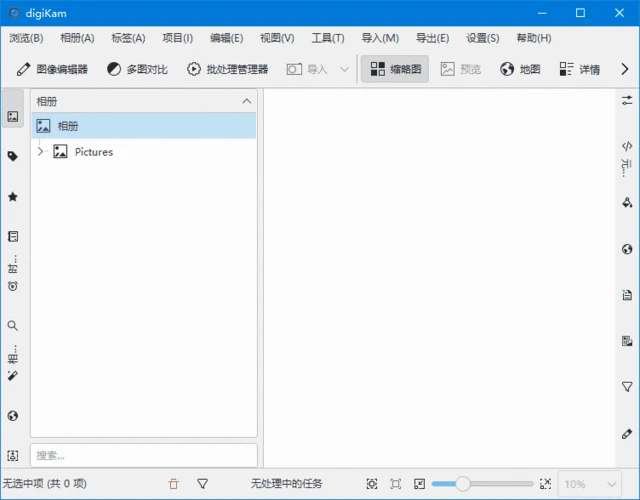
Task: Toggle the 缩略图 thumbnails view
Action: [x=395, y=69]
